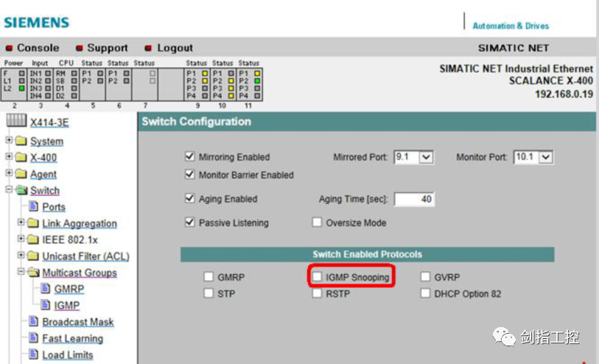The width and height of the screenshot is (599, 364).
Task: Click the Broadcast Mask document icon
Action: [34, 321]
